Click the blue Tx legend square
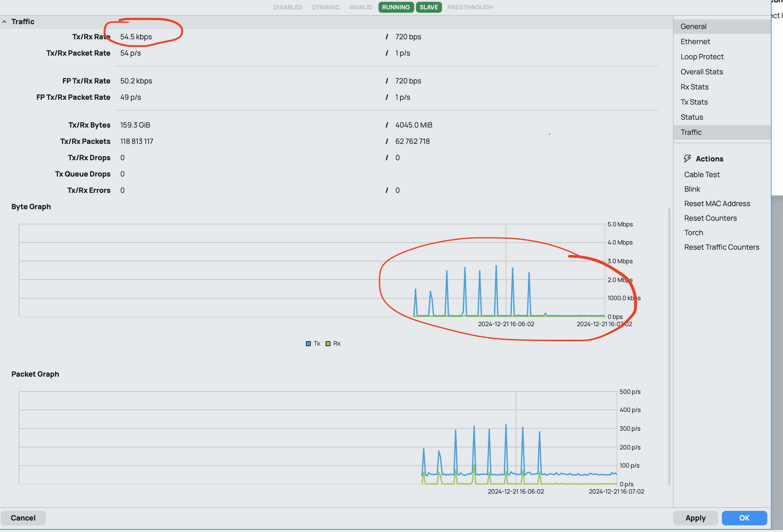Screen dimensions: 783x532 coord(308,344)
